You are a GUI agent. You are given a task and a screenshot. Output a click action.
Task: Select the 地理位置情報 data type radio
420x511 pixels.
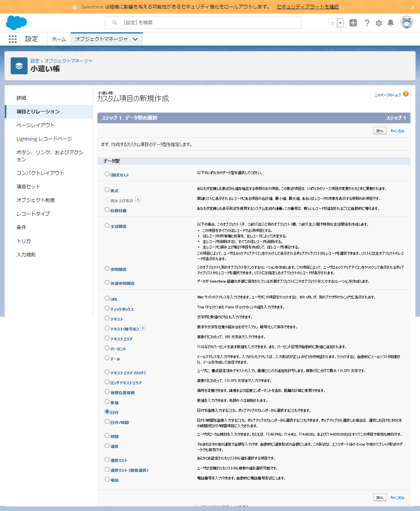(107, 392)
